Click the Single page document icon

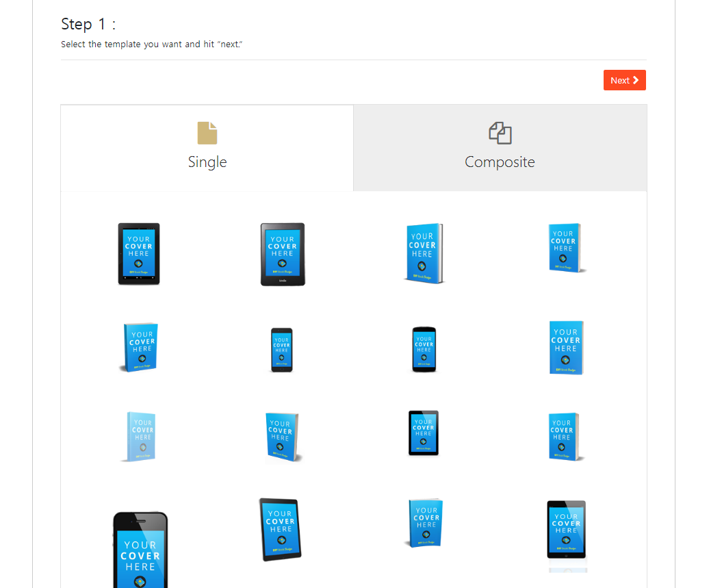coord(207,133)
